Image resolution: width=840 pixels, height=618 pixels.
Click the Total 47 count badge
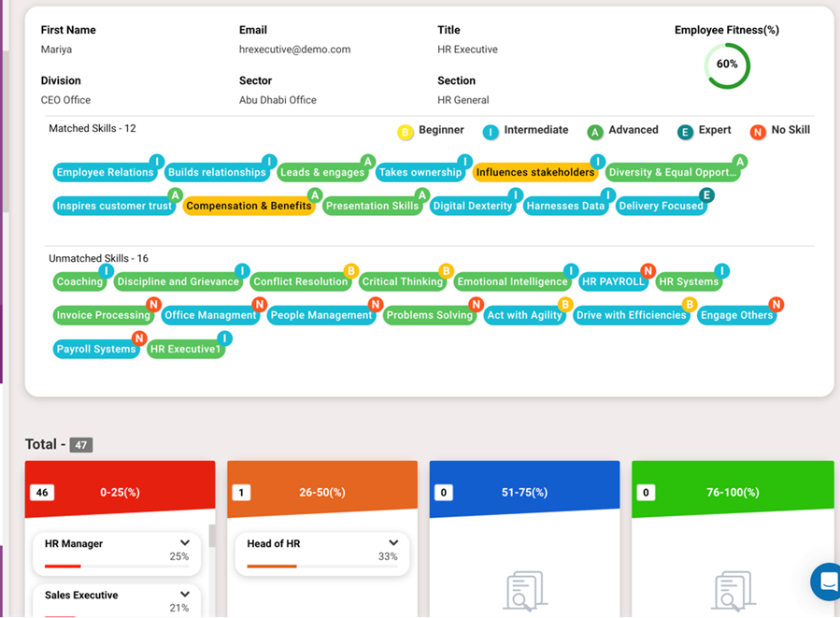pyautogui.click(x=81, y=445)
